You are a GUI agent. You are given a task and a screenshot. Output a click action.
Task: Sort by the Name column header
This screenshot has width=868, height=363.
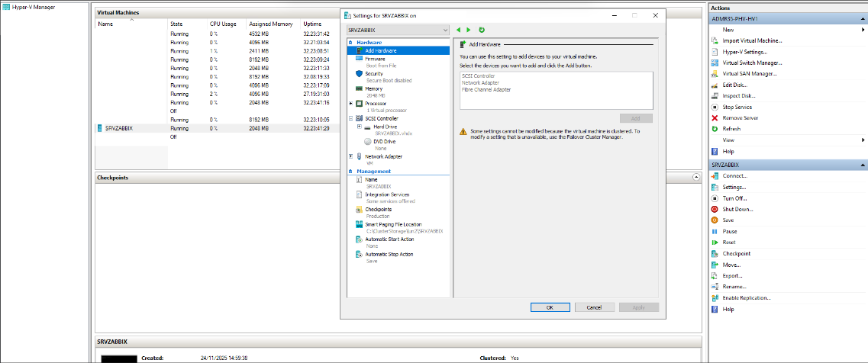[132, 24]
